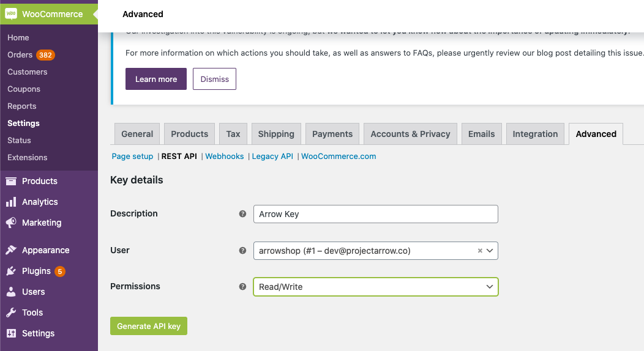The width and height of the screenshot is (644, 351).
Task: Open the Tools sidebar menu label
Action: 32,312
